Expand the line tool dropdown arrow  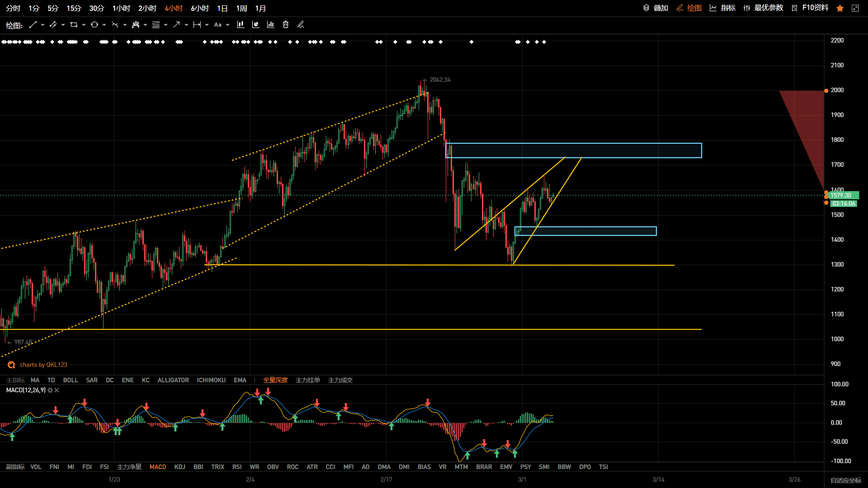point(42,25)
